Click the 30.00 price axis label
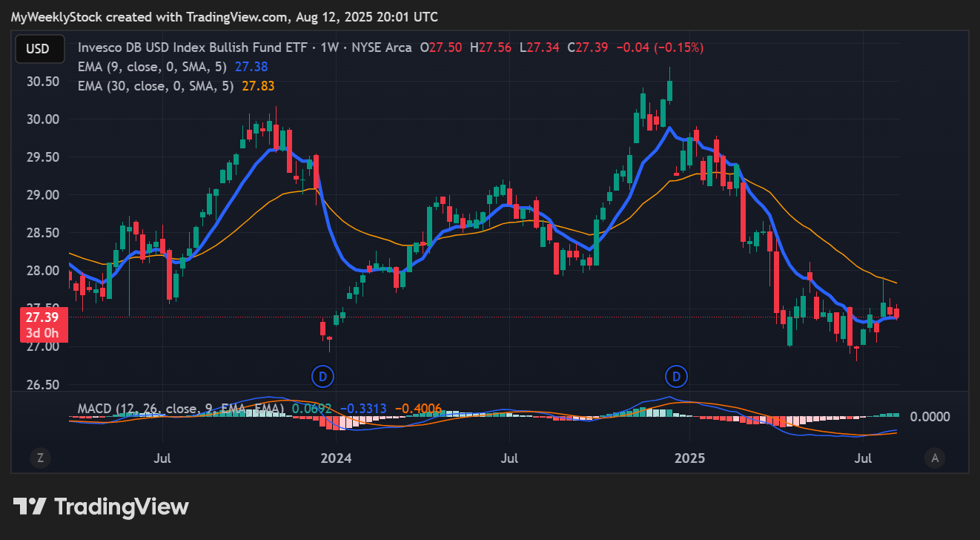The width and height of the screenshot is (980, 540). pos(42,119)
